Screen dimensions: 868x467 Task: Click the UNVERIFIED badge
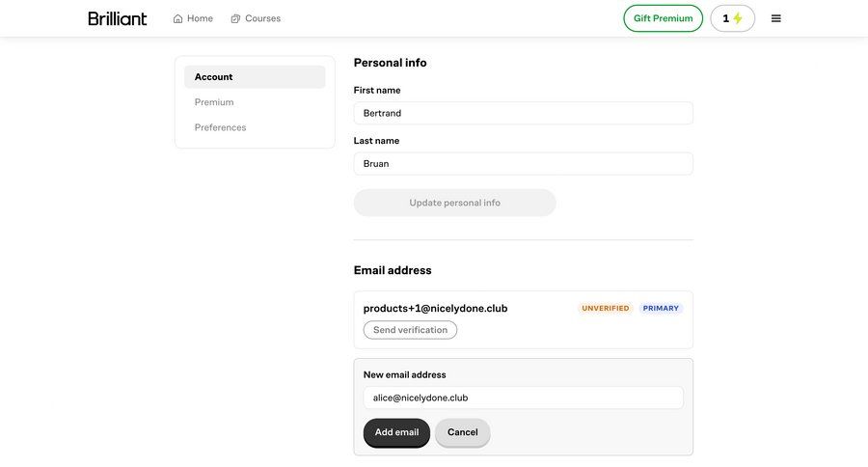pyautogui.click(x=606, y=309)
